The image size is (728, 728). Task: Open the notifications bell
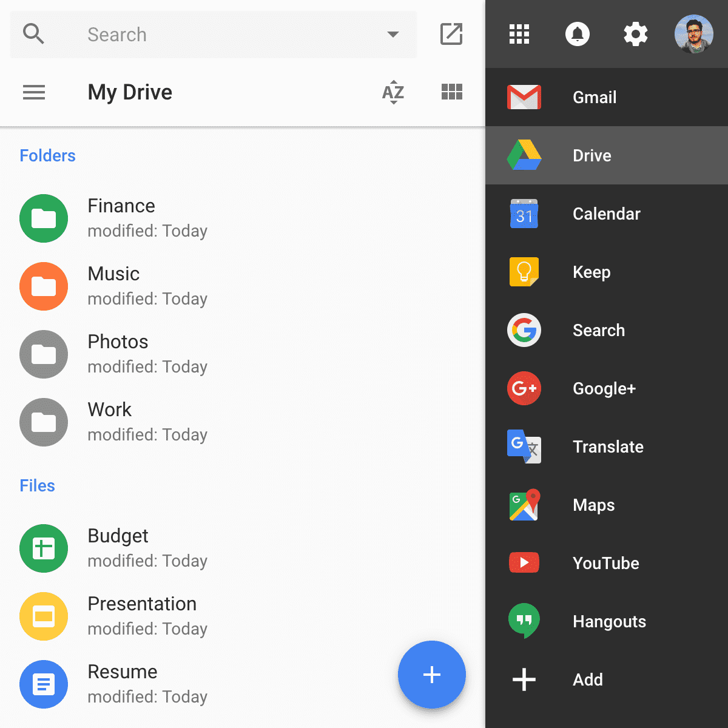pyautogui.click(x=578, y=34)
